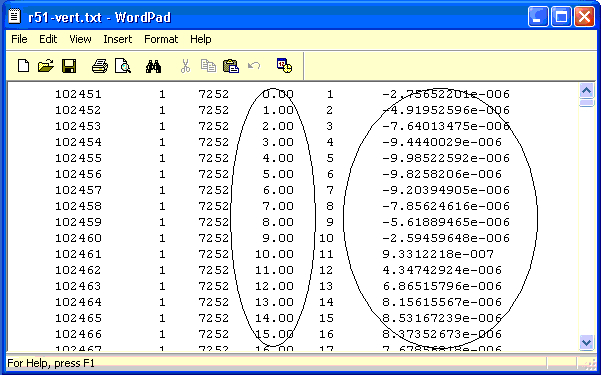Open the View menu
602x375 pixels.
80,39
